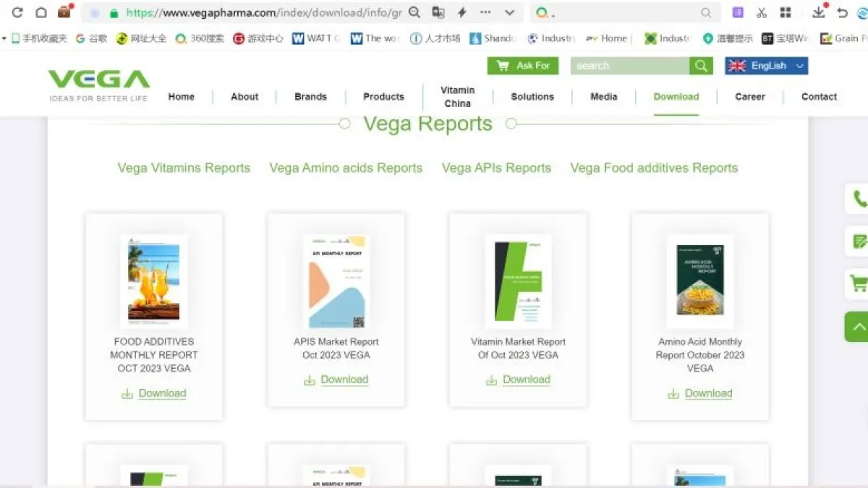Image resolution: width=868 pixels, height=488 pixels.
Task: Expand the address bar chevron dropdown
Action: pos(510,12)
